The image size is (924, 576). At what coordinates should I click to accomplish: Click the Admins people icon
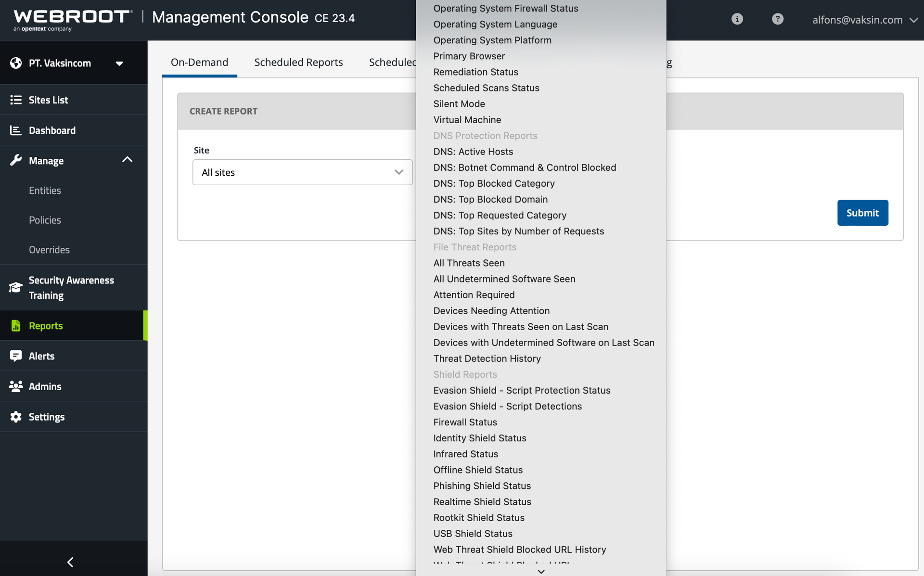click(x=16, y=386)
